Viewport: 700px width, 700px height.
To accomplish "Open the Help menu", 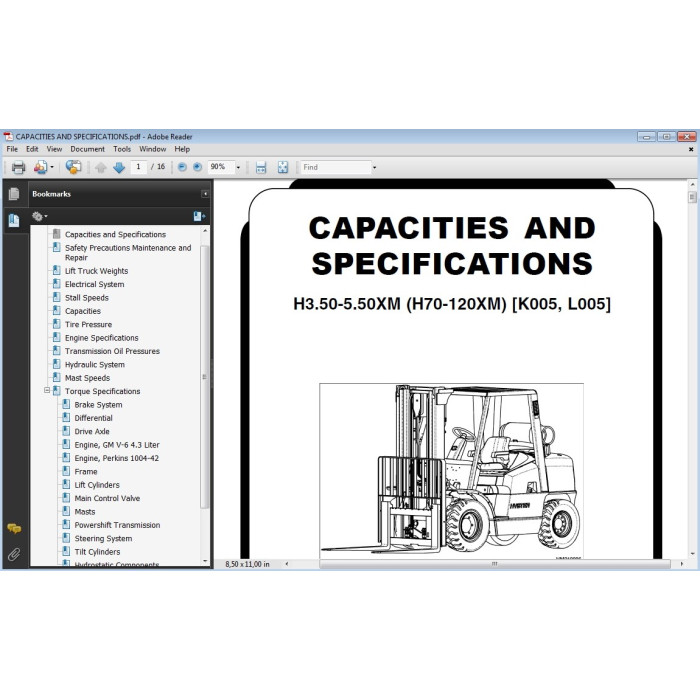I will tap(182, 149).
